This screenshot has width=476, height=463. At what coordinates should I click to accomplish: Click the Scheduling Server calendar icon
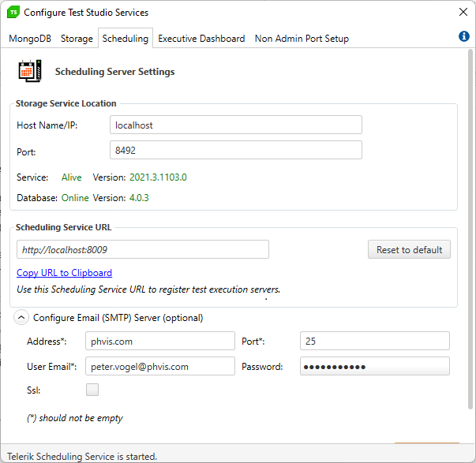pos(30,71)
